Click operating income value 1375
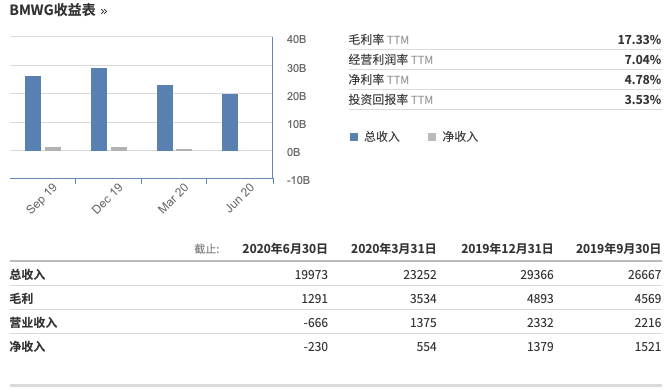 tap(423, 323)
